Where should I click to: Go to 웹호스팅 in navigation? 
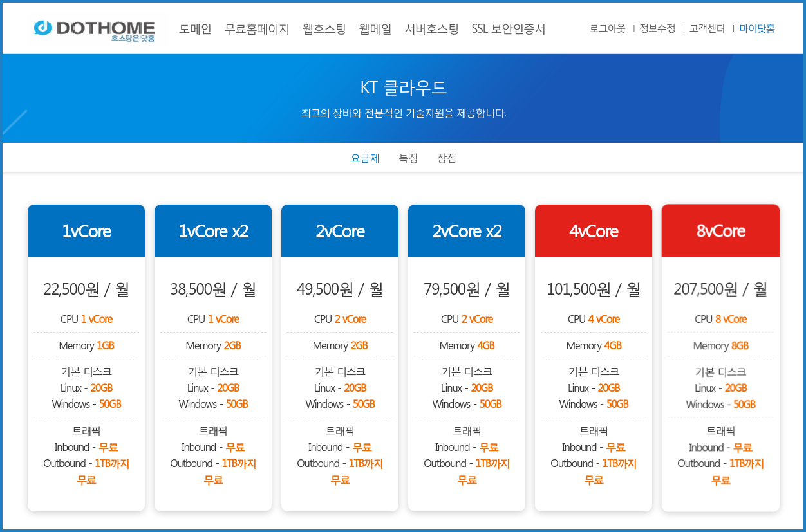(x=324, y=29)
